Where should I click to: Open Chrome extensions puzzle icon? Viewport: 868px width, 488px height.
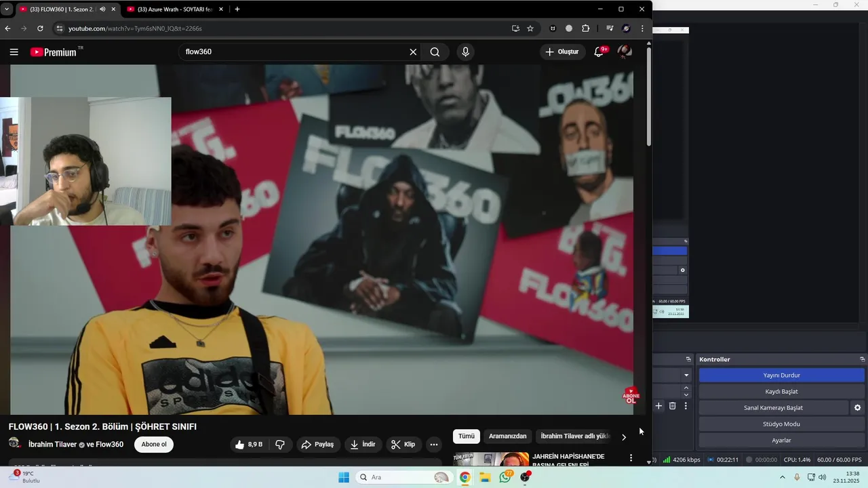586,28
